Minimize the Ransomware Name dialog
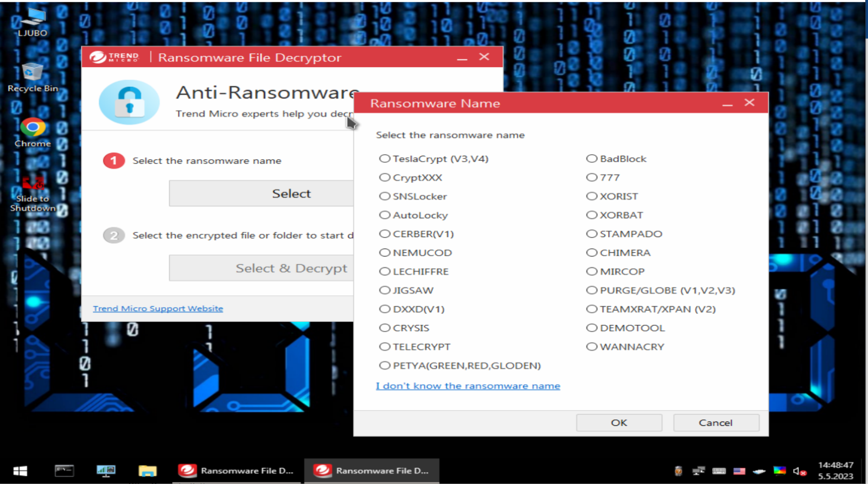The image size is (868, 484). pos(727,103)
